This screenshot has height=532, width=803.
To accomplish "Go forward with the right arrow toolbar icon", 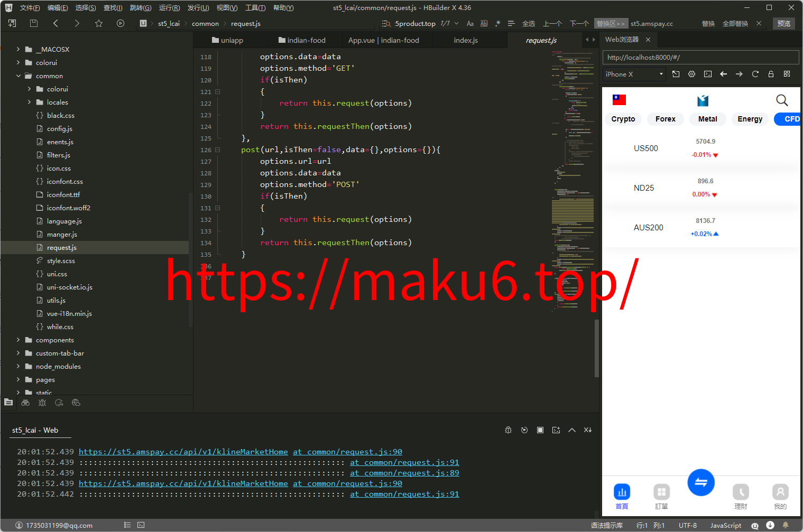I will coord(77,23).
